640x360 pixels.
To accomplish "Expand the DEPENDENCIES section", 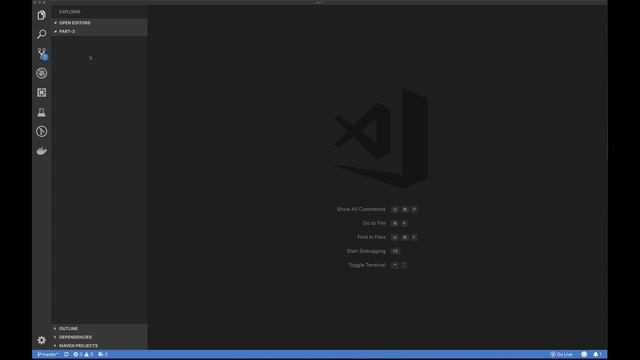I will (x=100, y=337).
